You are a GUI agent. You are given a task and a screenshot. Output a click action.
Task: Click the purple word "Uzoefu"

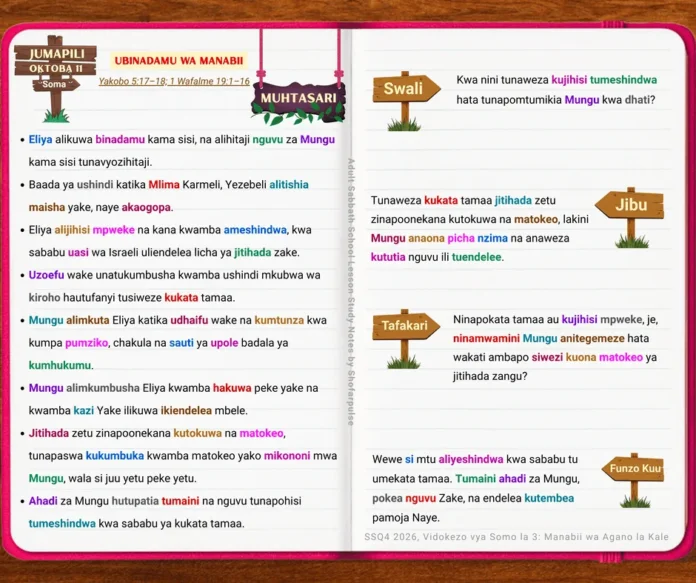tap(46, 275)
